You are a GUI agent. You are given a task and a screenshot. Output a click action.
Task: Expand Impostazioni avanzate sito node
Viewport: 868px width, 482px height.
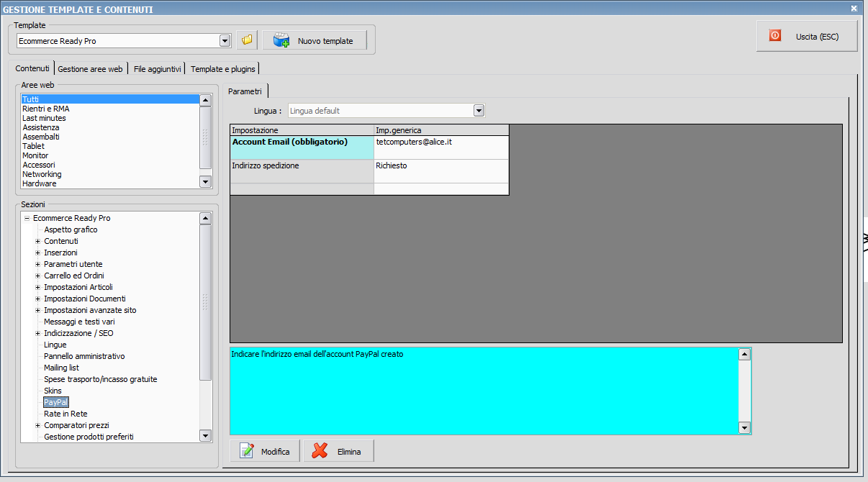click(37, 310)
